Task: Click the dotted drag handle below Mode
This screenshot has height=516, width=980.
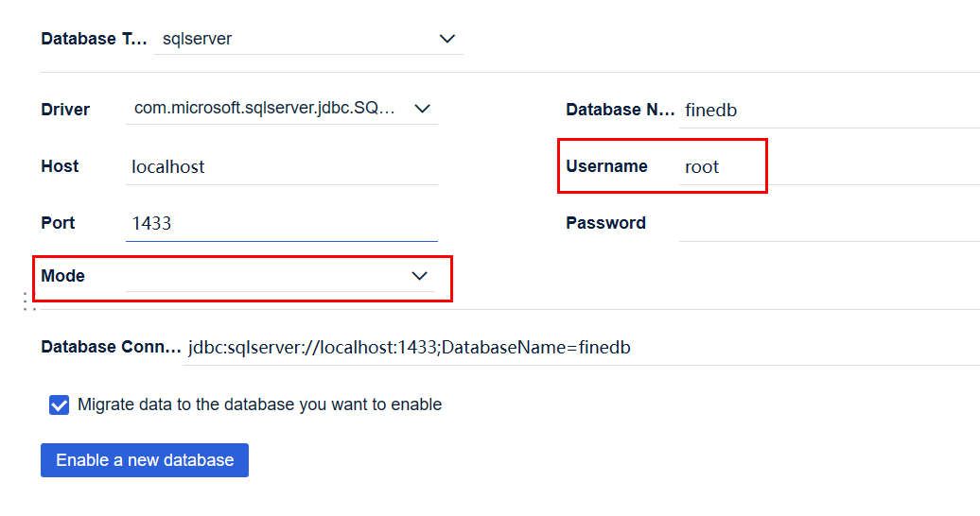Action: (28, 301)
